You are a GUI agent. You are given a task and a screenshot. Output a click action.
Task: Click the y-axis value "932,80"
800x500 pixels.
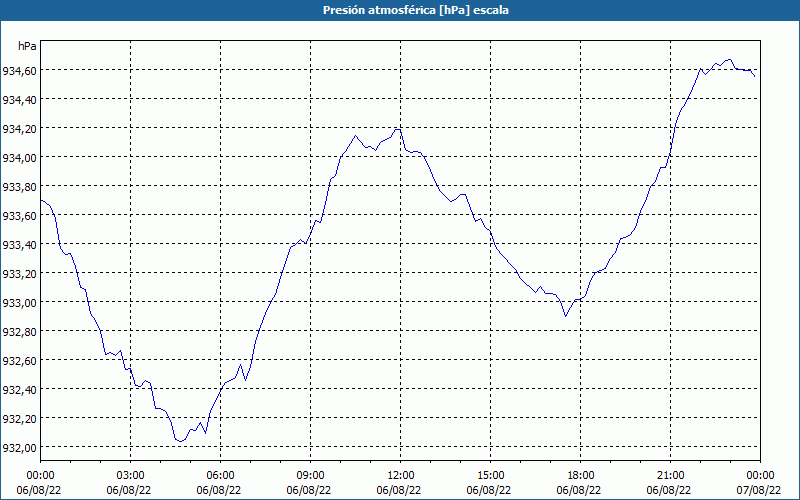(x=19, y=332)
